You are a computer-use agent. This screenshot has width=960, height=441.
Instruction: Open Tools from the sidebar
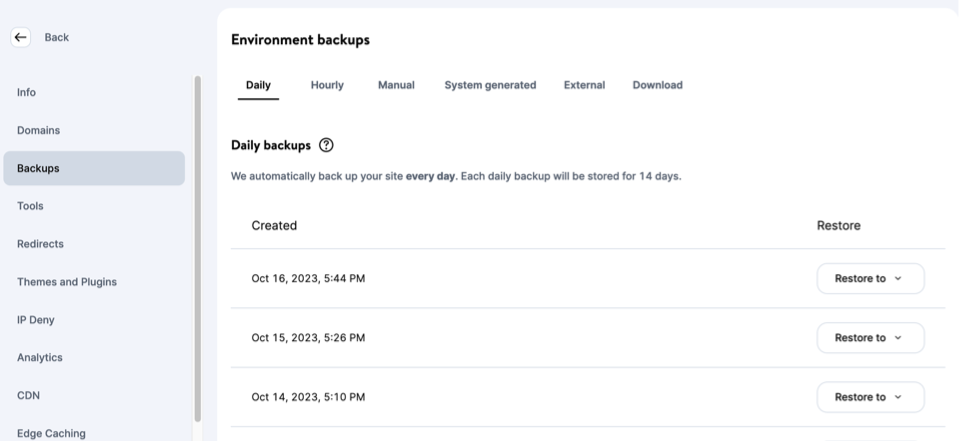point(30,206)
